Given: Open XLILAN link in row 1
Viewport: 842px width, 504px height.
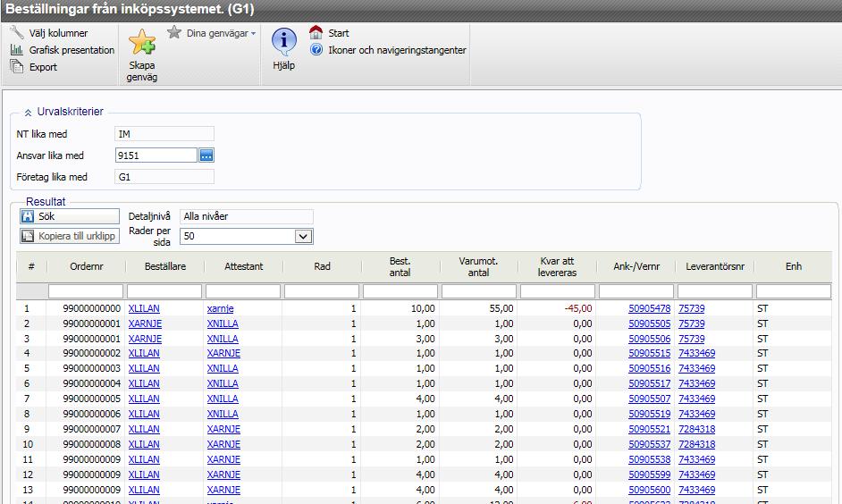Looking at the screenshot, I should pyautogui.click(x=144, y=308).
